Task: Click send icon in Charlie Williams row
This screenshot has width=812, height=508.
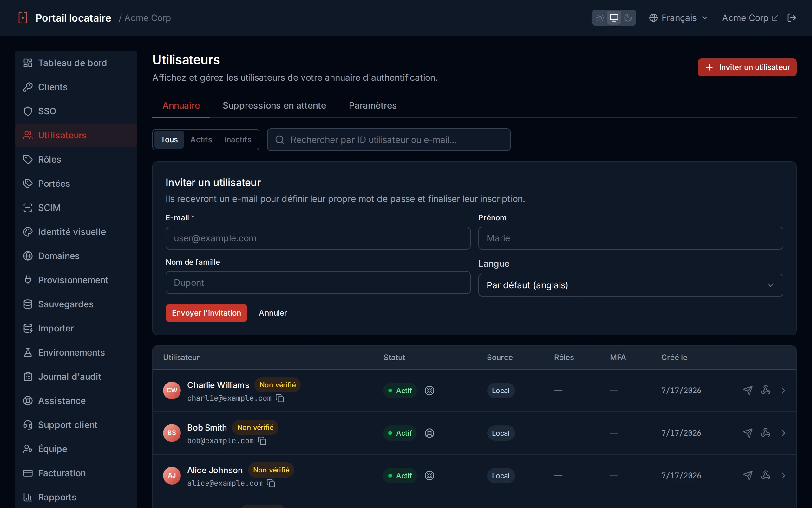Action: coord(748,391)
